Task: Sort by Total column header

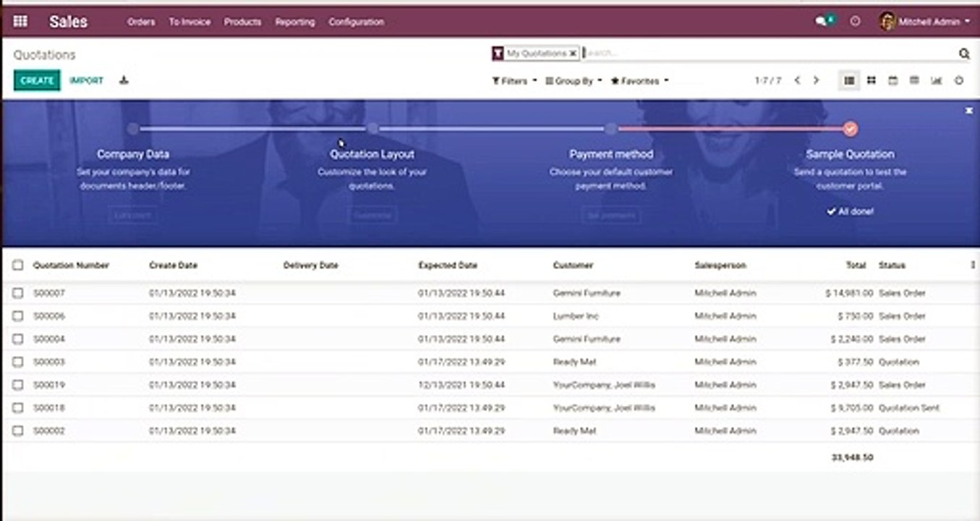Action: pyautogui.click(x=856, y=266)
